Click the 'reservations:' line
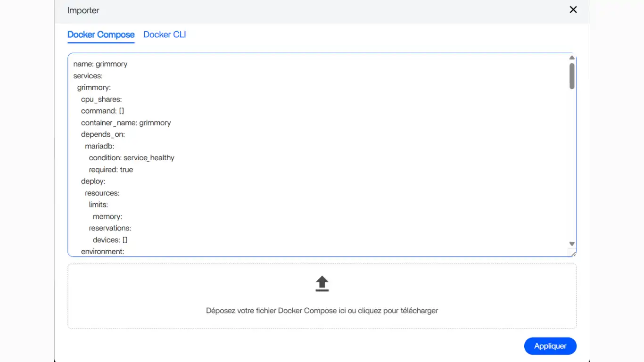This screenshot has width=644, height=362. point(110,228)
